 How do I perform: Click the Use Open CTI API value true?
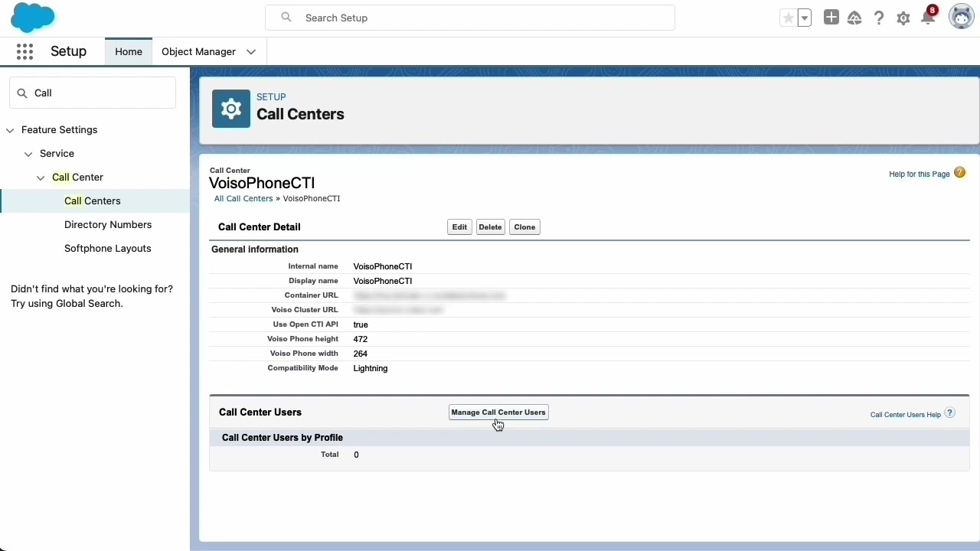[x=361, y=324]
